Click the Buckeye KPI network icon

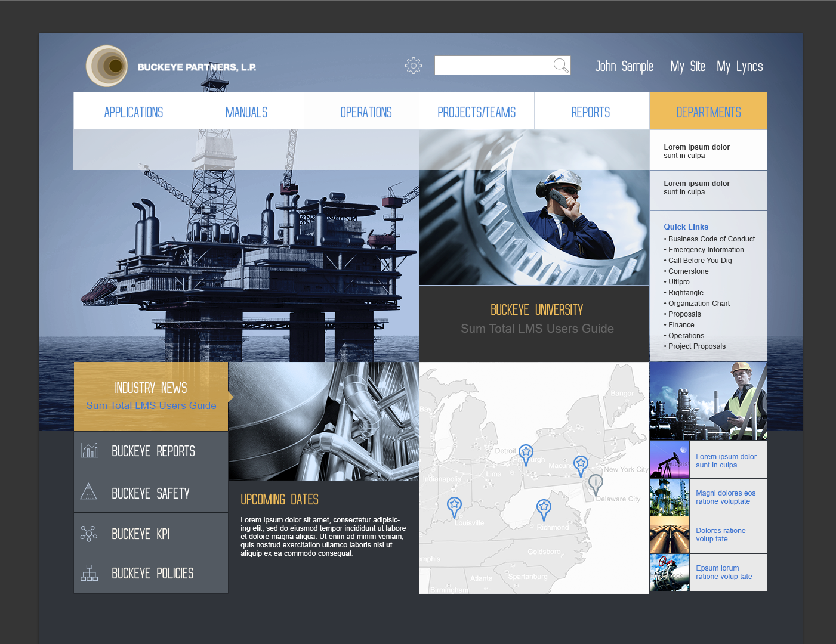pyautogui.click(x=89, y=533)
